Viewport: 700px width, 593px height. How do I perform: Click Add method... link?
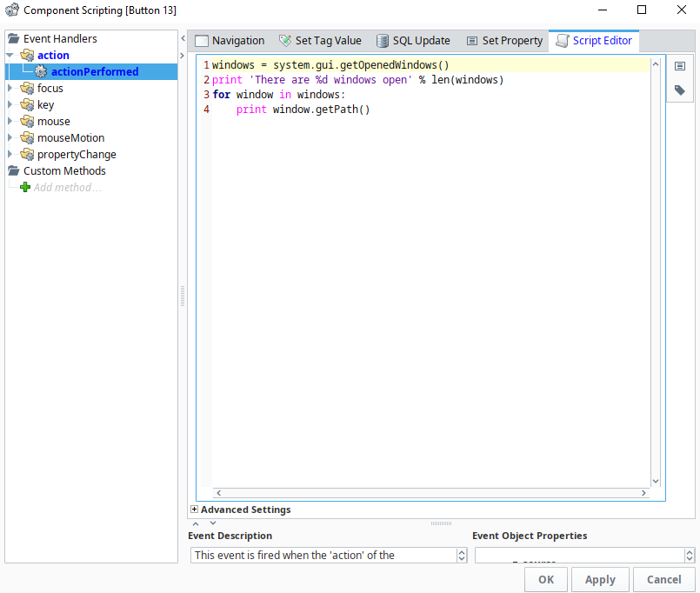coord(68,188)
